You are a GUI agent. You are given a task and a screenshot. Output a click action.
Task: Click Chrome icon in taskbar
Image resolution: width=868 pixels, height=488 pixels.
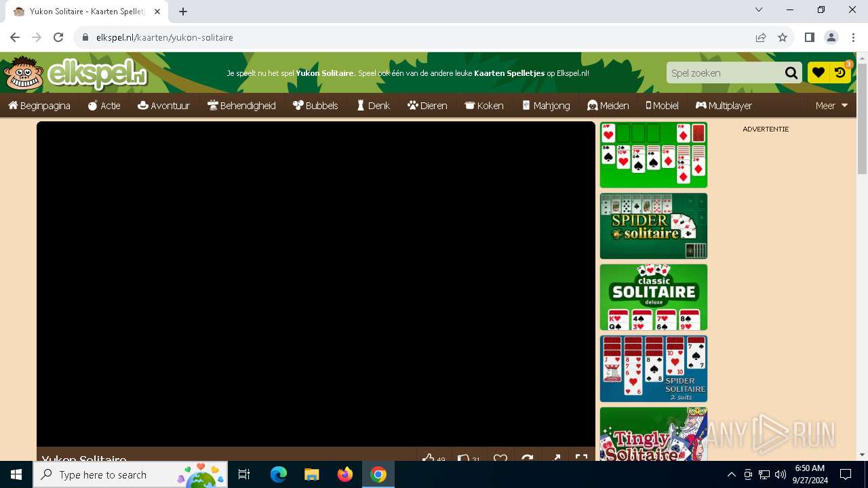[378, 474]
